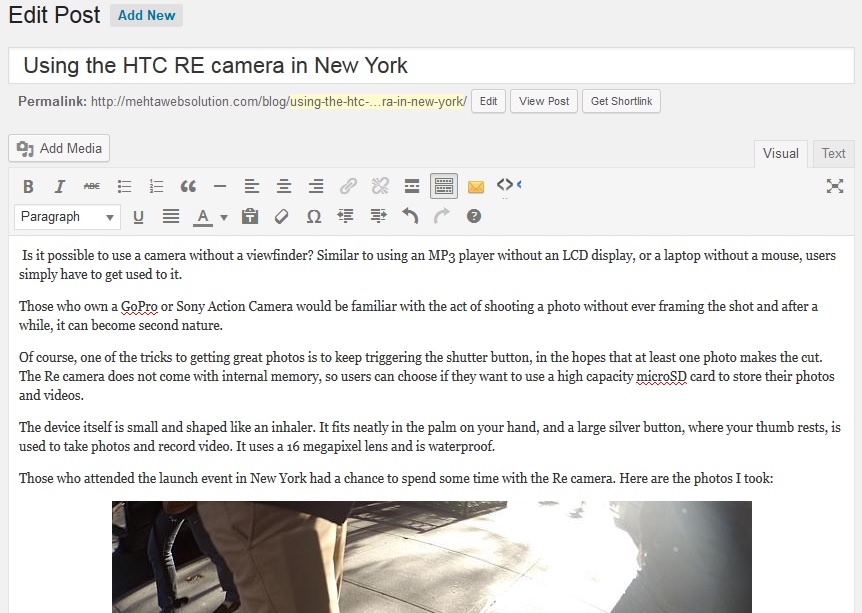The height and width of the screenshot is (613, 862).
Task: Toggle bold formatting in the editor toolbar
Action: 28,186
